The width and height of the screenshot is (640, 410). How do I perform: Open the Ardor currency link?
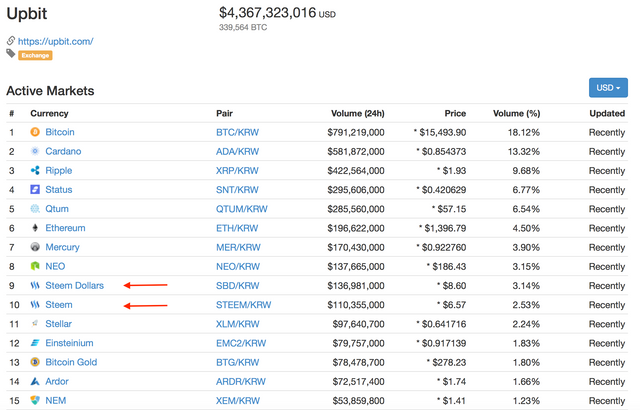(x=57, y=381)
